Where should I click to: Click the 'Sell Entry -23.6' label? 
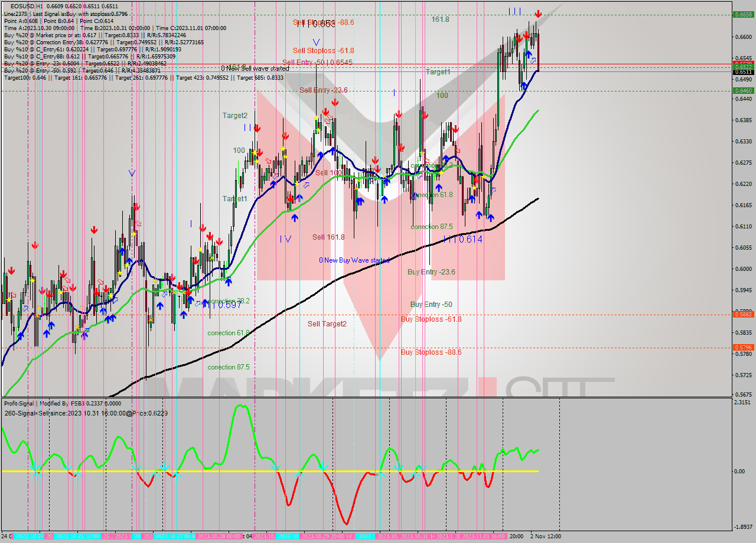[x=323, y=90]
